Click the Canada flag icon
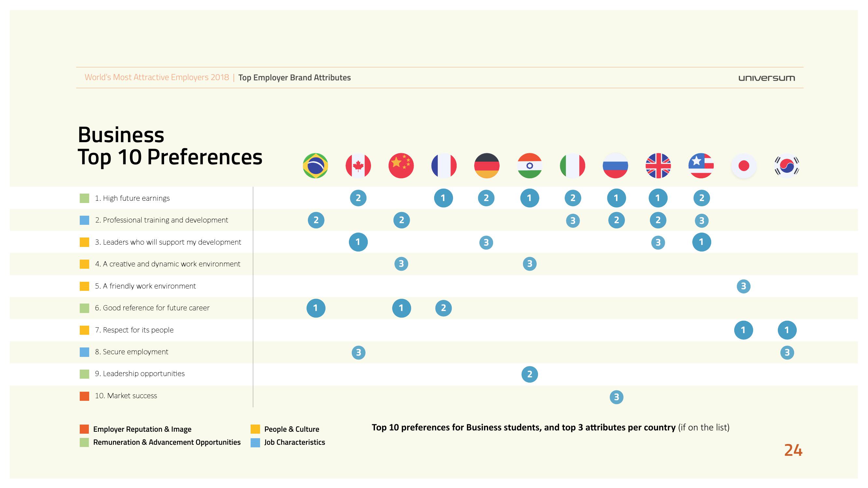This screenshot has height=488, width=868. tap(358, 166)
